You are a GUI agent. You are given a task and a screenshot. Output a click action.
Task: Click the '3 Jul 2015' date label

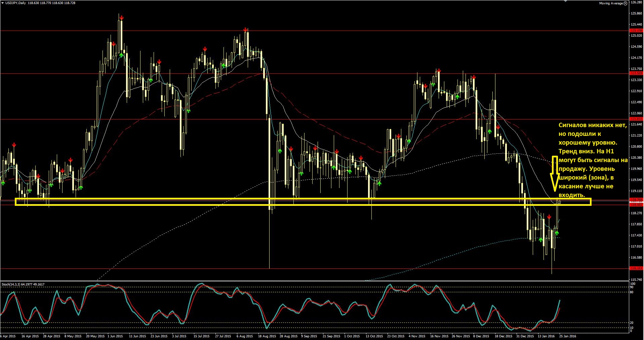(x=179, y=336)
